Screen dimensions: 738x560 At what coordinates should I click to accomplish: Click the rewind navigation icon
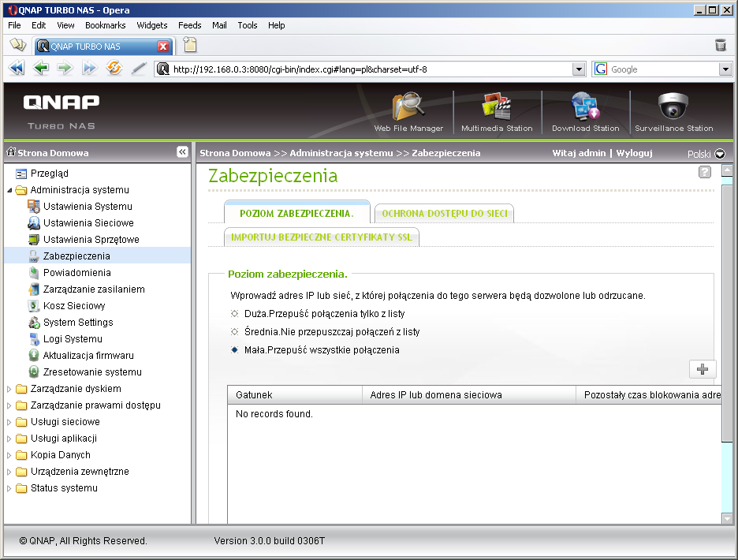[17, 69]
